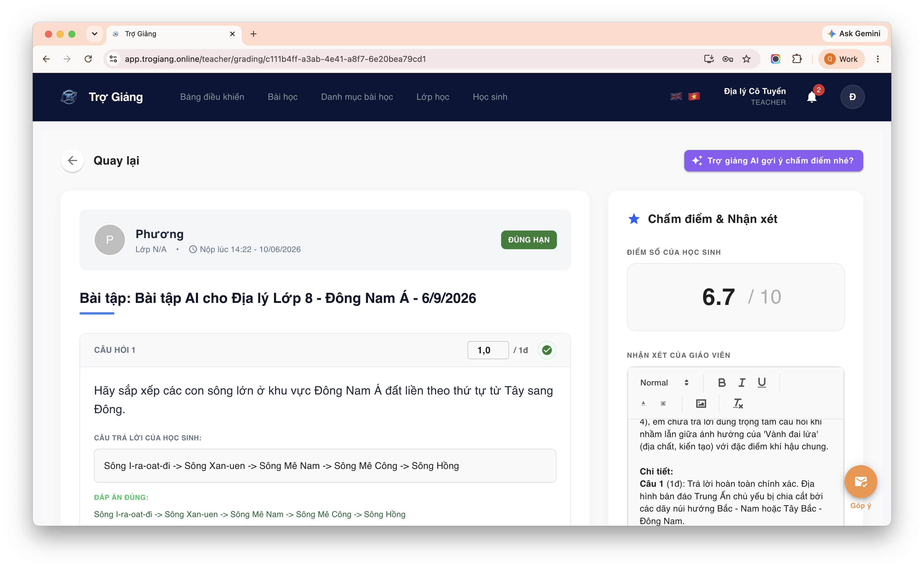Screen dimensions: 924x569
Task: Clear formatting in comment editor
Action: click(x=738, y=404)
